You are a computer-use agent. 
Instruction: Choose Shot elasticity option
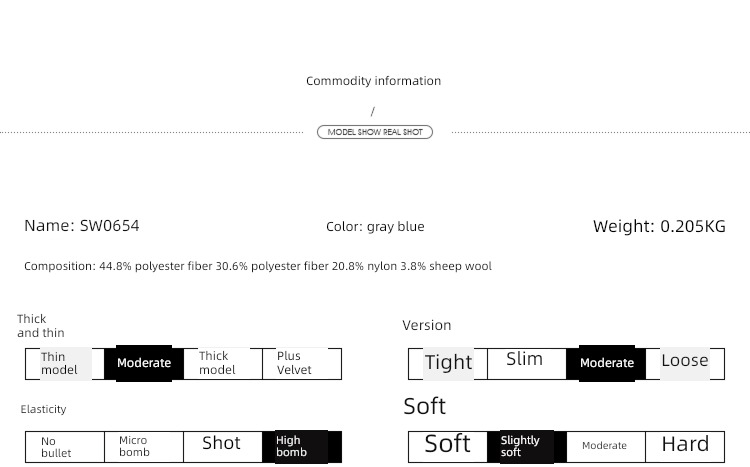pos(223,447)
